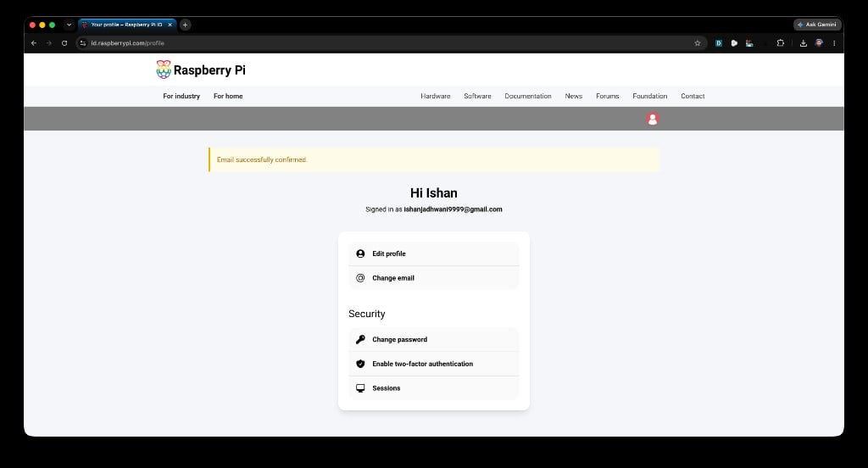
Task: Open the Contact nav link
Action: 693,96
